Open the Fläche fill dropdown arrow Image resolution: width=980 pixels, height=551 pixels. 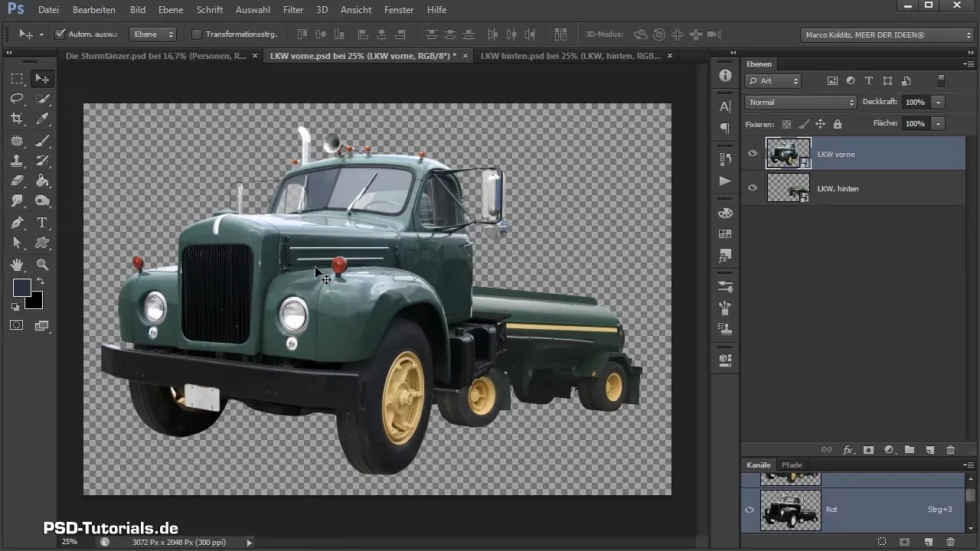click(x=938, y=124)
